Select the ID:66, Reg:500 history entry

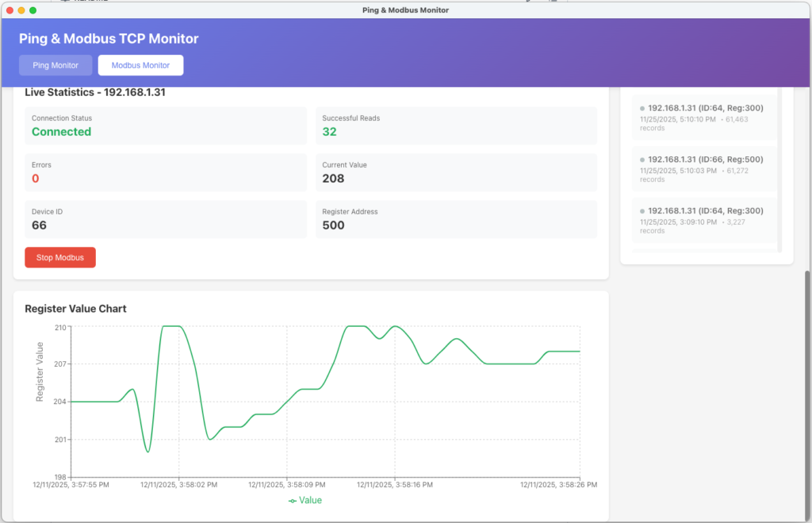pyautogui.click(x=704, y=168)
